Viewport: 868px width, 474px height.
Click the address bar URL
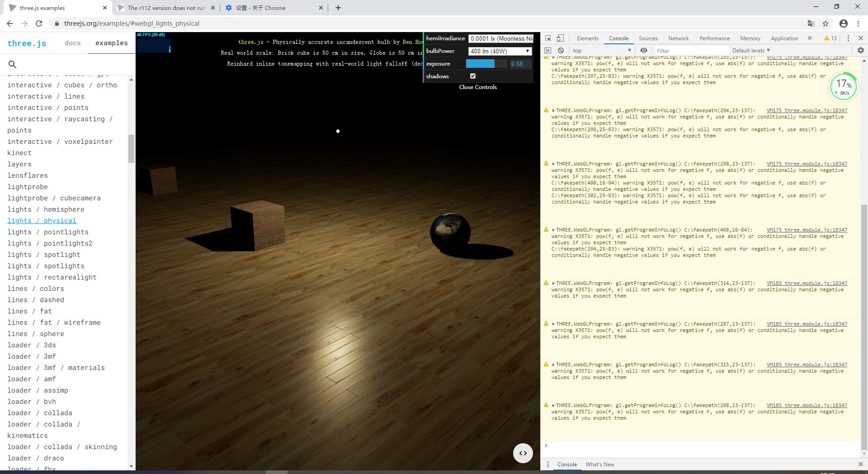click(x=132, y=24)
